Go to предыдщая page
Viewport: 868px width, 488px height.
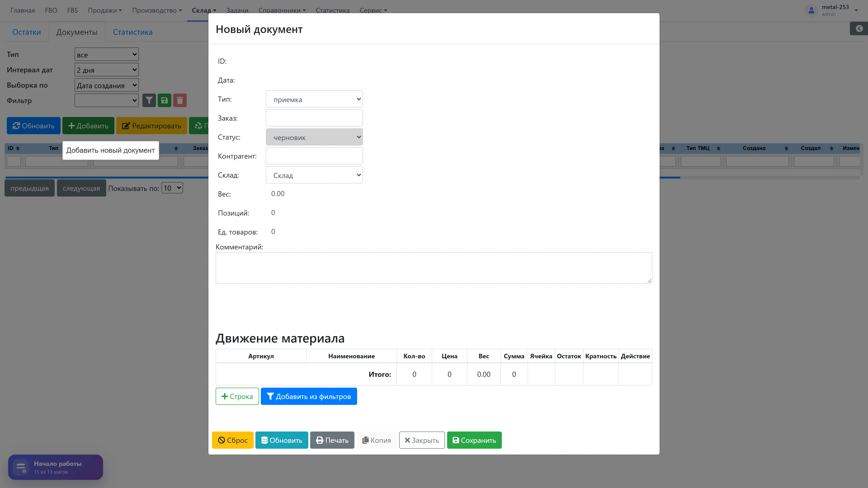tap(29, 188)
